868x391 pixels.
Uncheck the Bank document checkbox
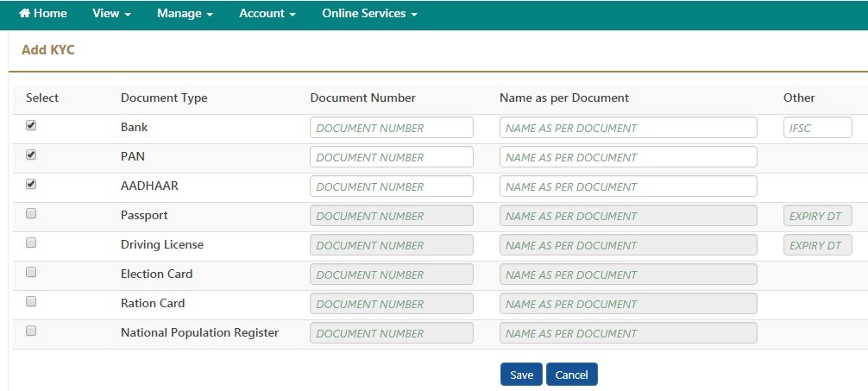click(31, 126)
